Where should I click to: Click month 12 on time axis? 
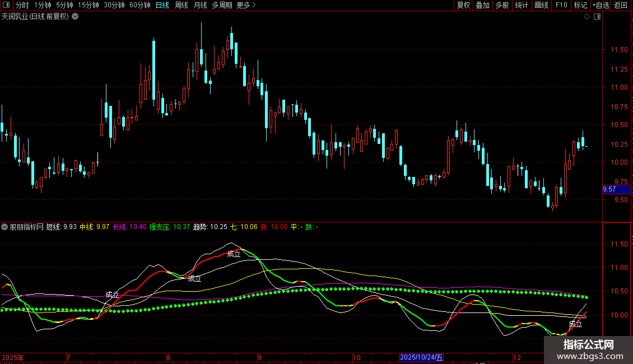pos(517,357)
